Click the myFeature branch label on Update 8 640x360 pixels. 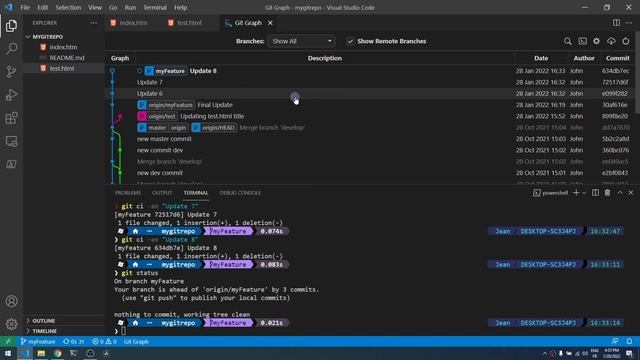coord(166,71)
